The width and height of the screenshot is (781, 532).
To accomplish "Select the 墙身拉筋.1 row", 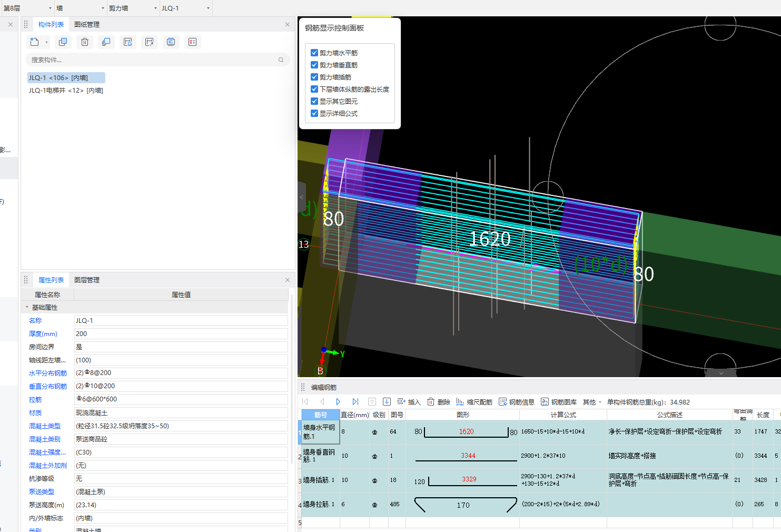I will [540, 504].
